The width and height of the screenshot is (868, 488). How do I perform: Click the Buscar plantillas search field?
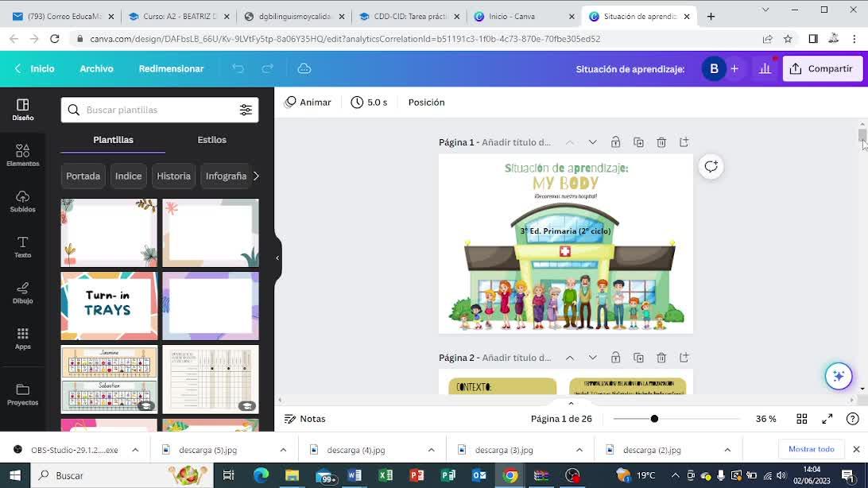(x=160, y=110)
